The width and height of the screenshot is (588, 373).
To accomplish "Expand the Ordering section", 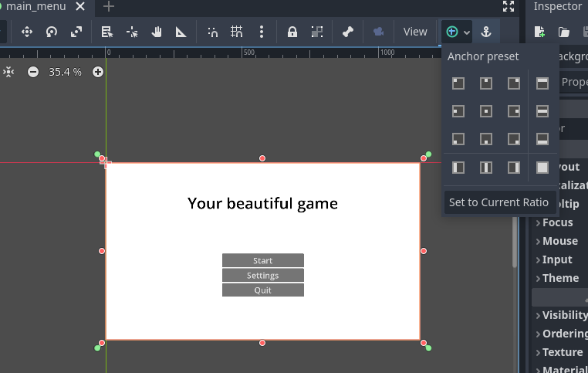I will (x=562, y=334).
